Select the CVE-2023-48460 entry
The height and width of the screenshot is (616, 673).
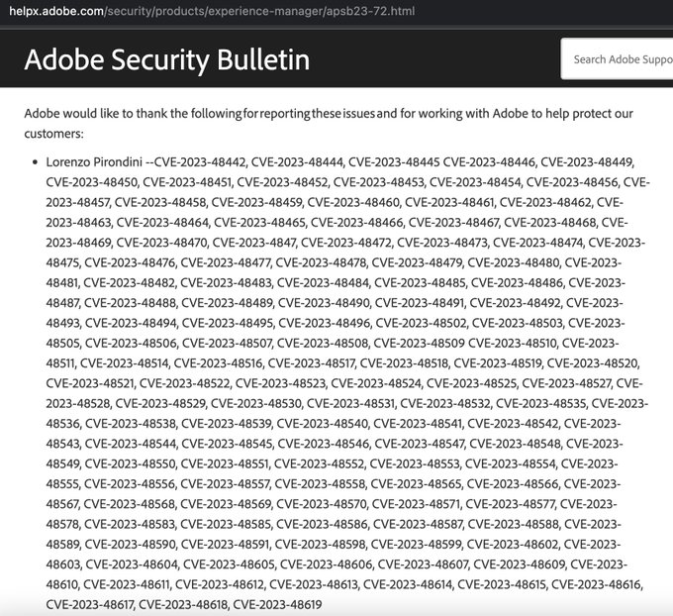353,202
